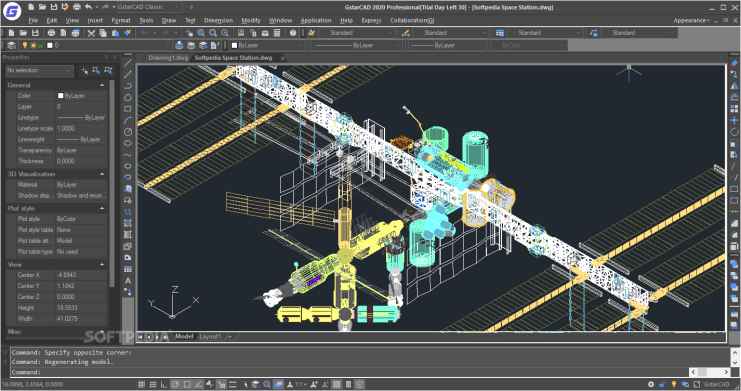Viewport: 741px width, 391px height.
Task: Click the layer 0 color swatch in layer dropdown
Action: (50, 45)
